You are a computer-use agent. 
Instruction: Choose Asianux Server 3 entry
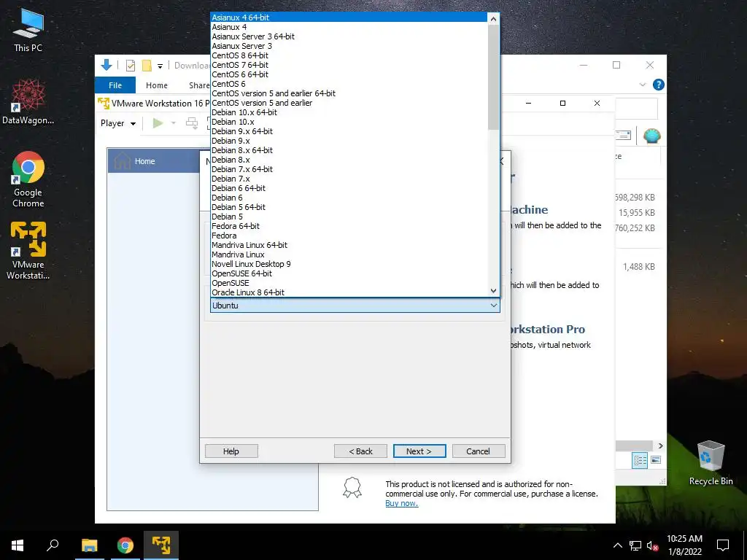click(349, 46)
